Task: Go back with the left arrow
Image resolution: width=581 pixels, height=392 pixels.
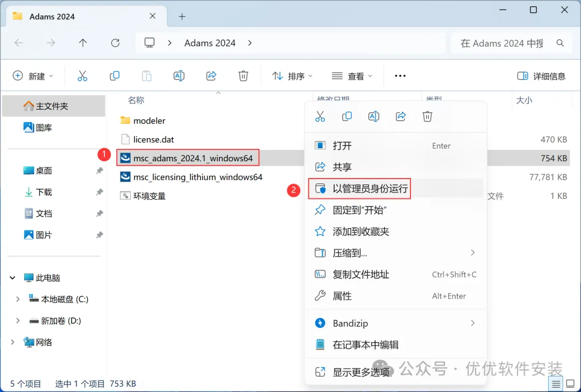Action: tap(18, 43)
